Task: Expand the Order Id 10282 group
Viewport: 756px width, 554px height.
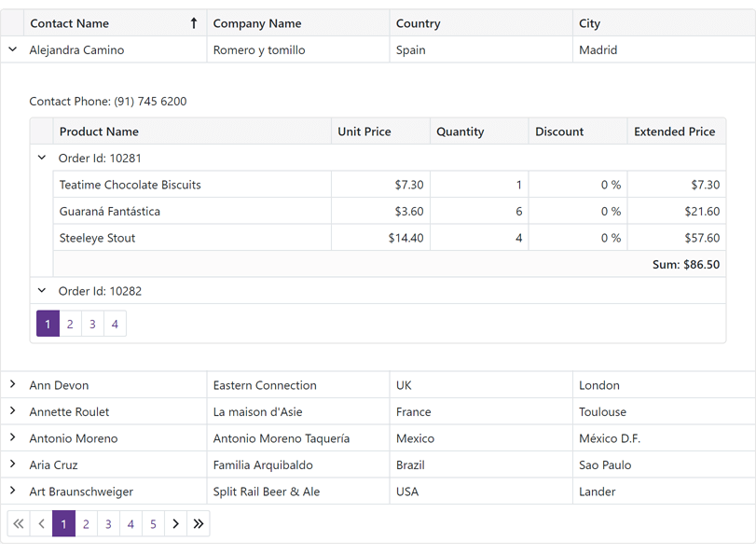Action: tap(41, 290)
